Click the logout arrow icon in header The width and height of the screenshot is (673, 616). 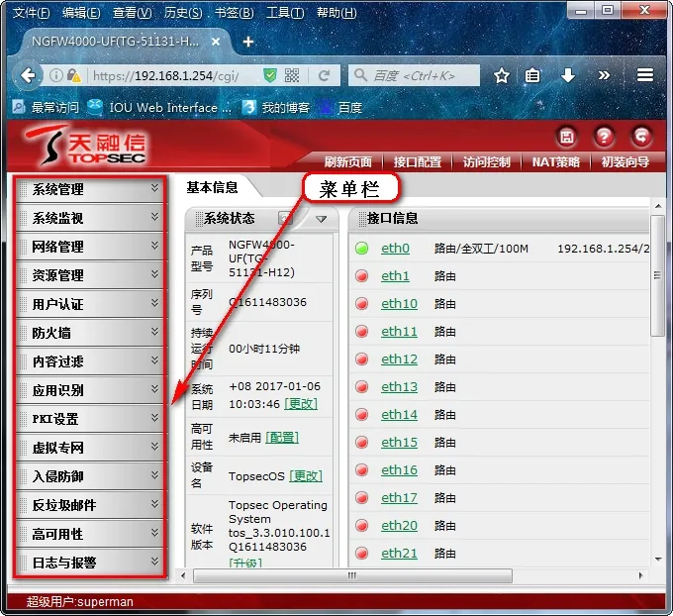[641, 137]
